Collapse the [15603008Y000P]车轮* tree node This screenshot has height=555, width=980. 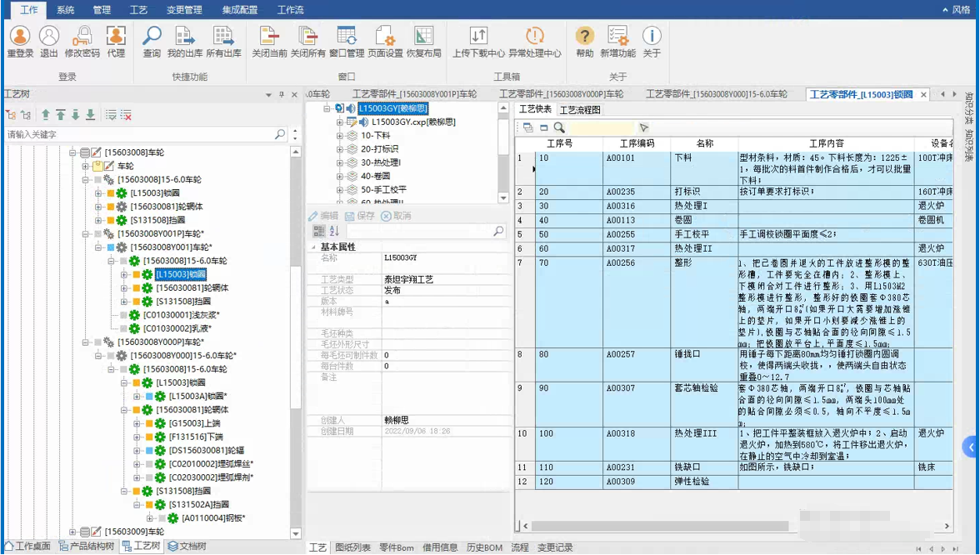[x=86, y=342]
